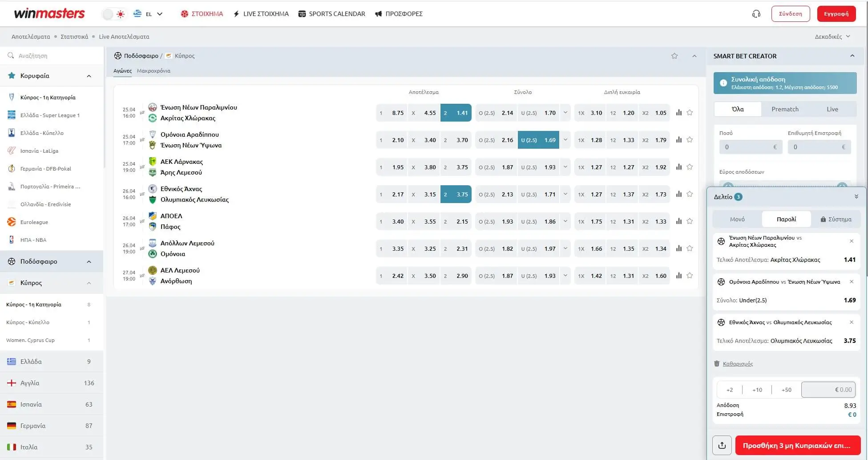
Task: Click the red Προσθήκη 3 μη Κυπριακών button
Action: click(x=798, y=445)
